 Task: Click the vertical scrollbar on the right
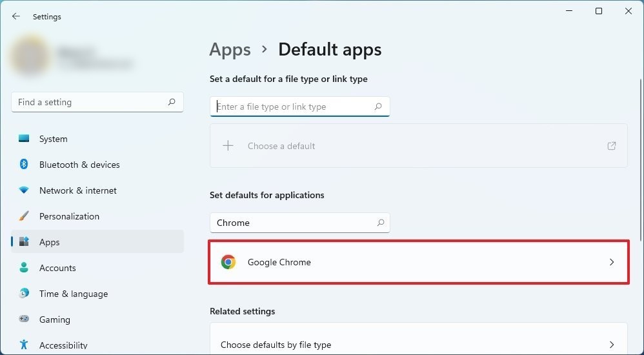pos(641,160)
